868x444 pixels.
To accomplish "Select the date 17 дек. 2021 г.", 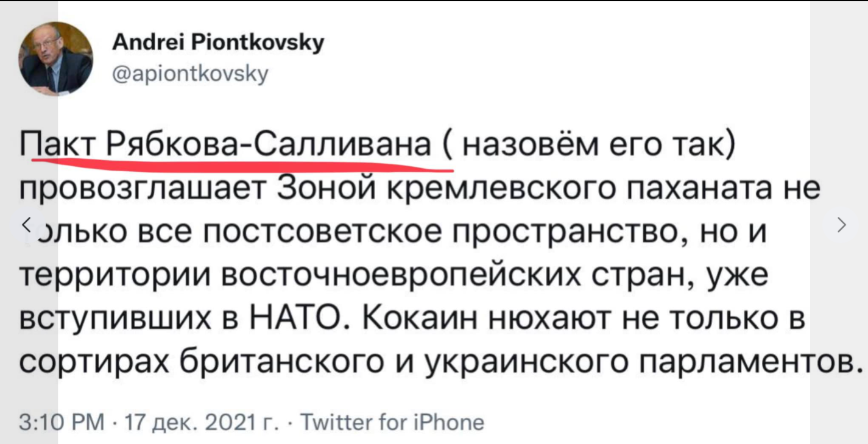I will tap(190, 422).
